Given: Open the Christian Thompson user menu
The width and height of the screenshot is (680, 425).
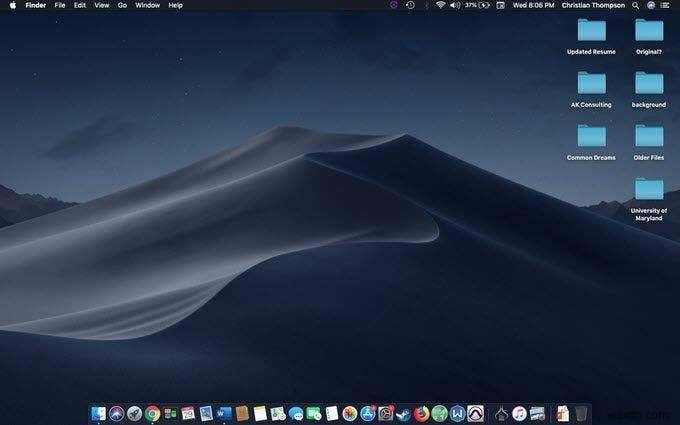Looking at the screenshot, I should tap(593, 5).
